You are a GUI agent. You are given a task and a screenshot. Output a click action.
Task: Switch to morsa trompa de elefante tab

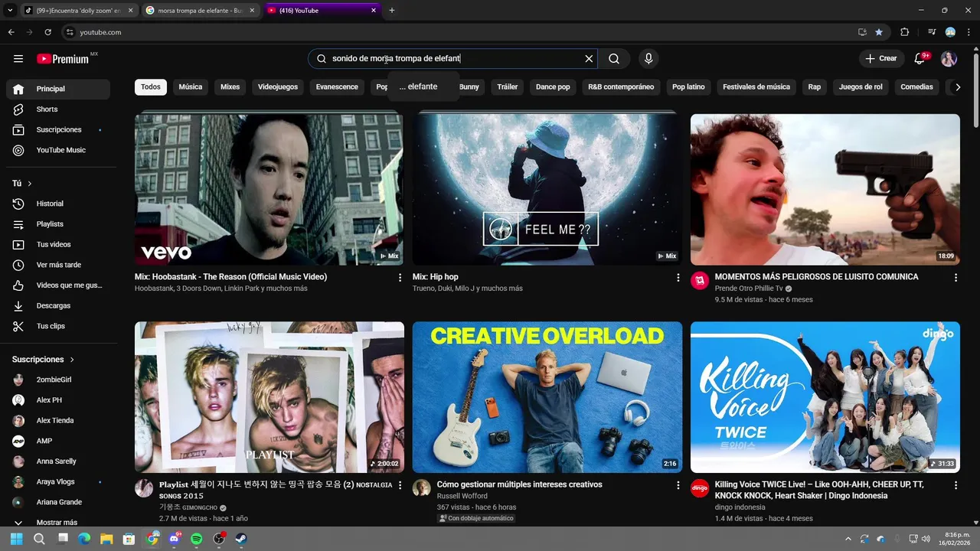199,11
